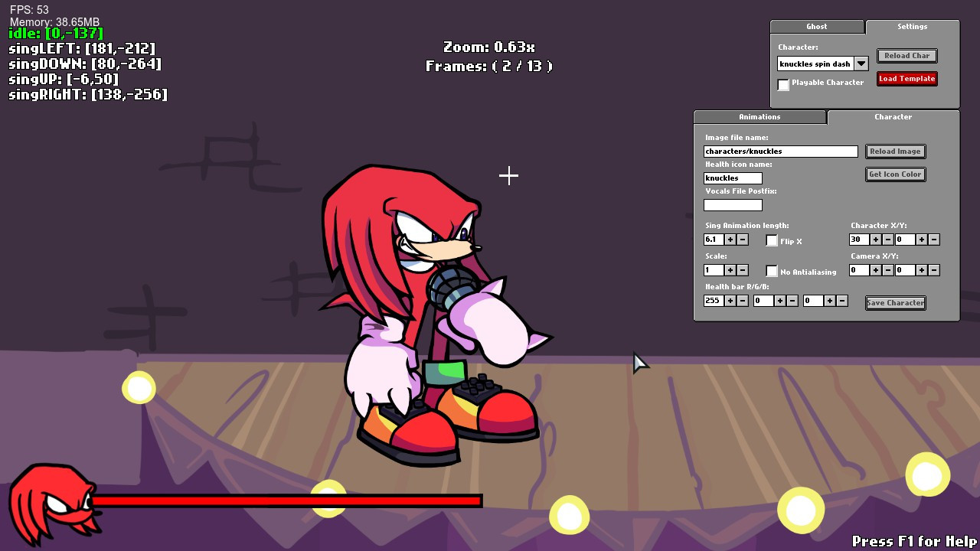
Task: Increase Sing Animation length with plus
Action: 730,240
